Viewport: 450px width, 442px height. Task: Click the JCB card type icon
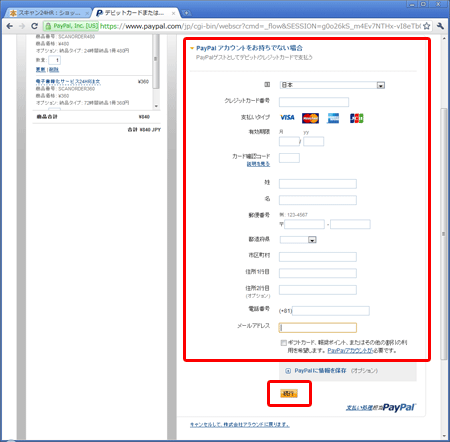coord(356,118)
